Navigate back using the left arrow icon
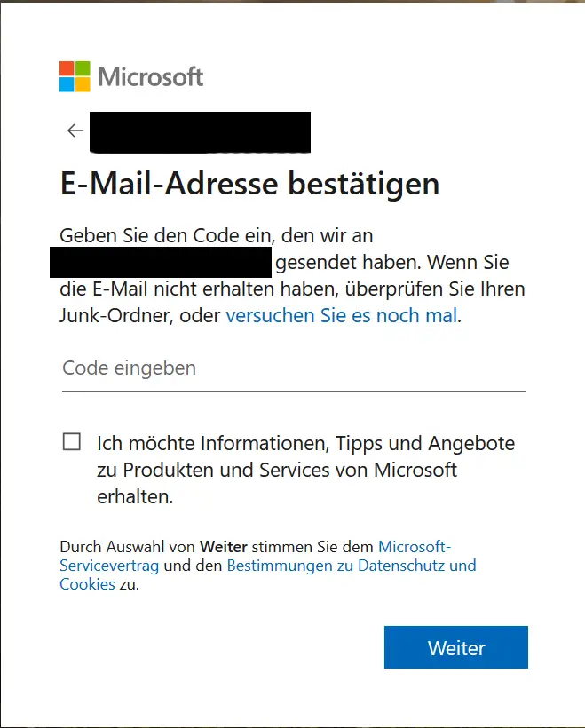Image resolution: width=585 pixels, height=728 pixels. 75,130
